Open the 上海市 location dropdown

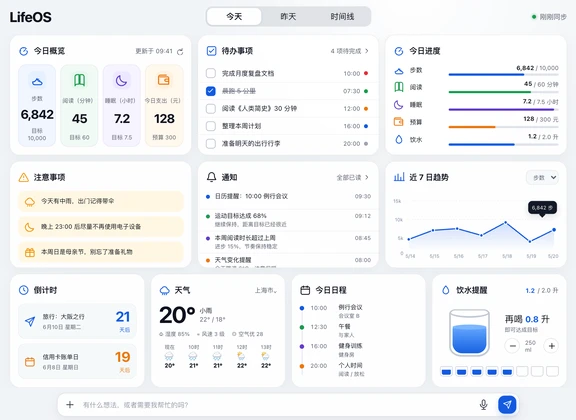(266, 290)
